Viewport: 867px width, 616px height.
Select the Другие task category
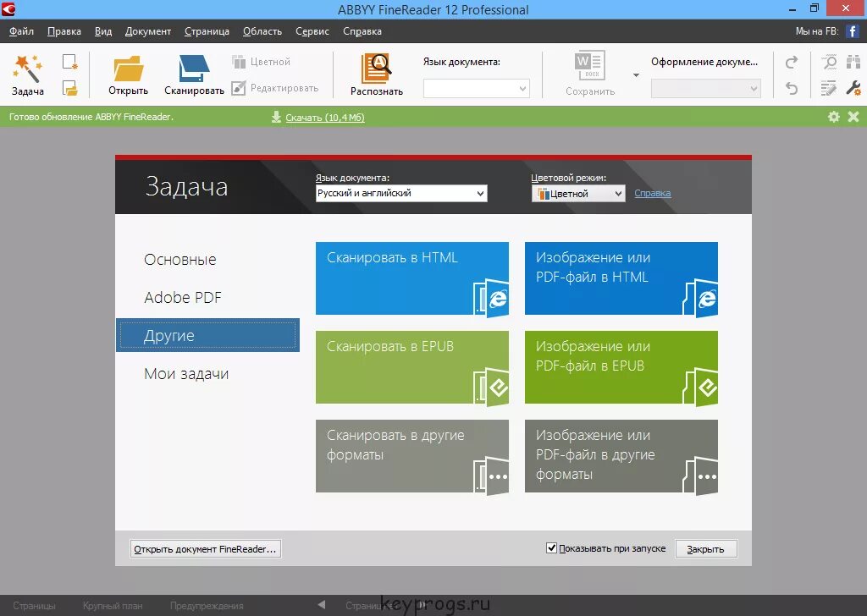coord(207,335)
